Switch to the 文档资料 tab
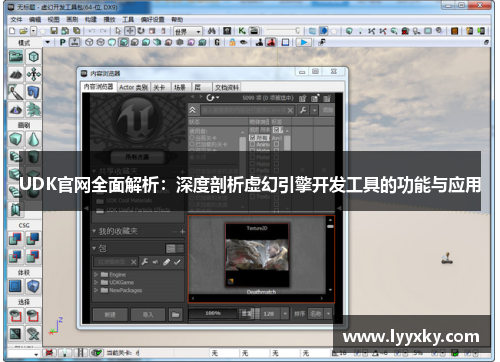 (x=227, y=87)
